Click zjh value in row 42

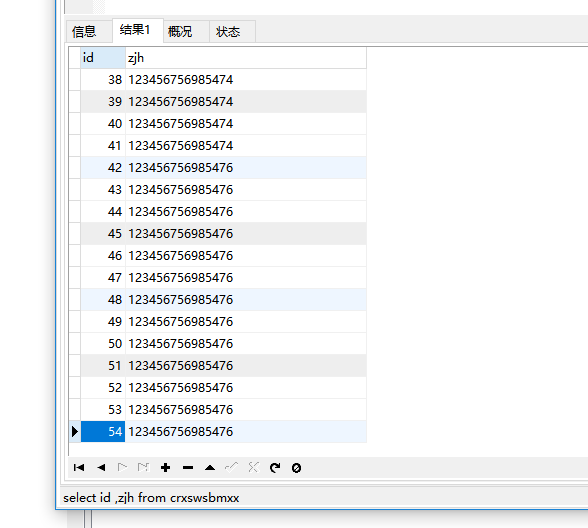pyautogui.click(x=246, y=168)
